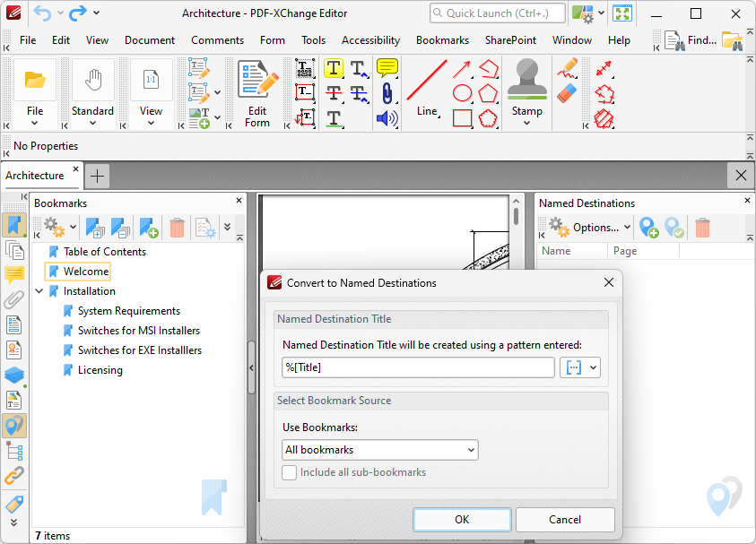The image size is (756, 544).
Task: Click the Named Destination Title field
Action: pyautogui.click(x=418, y=367)
